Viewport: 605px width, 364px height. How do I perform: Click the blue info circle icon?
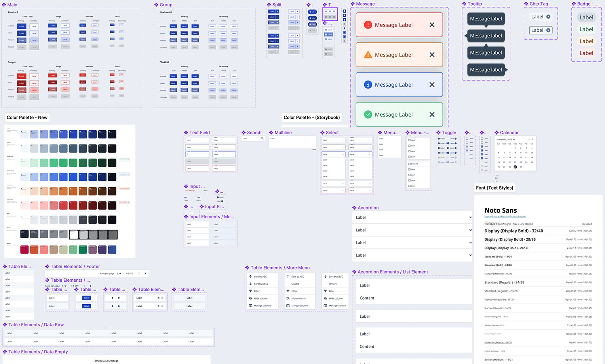(x=368, y=85)
